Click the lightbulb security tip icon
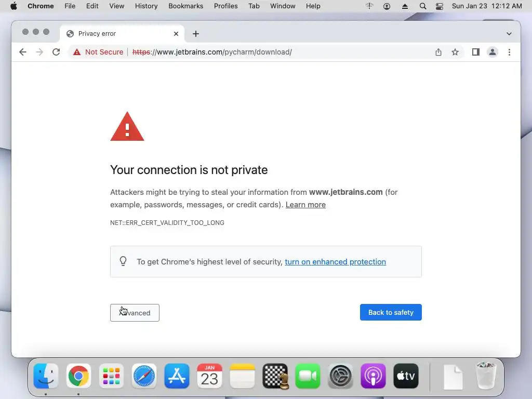The image size is (532, 399). [123, 261]
